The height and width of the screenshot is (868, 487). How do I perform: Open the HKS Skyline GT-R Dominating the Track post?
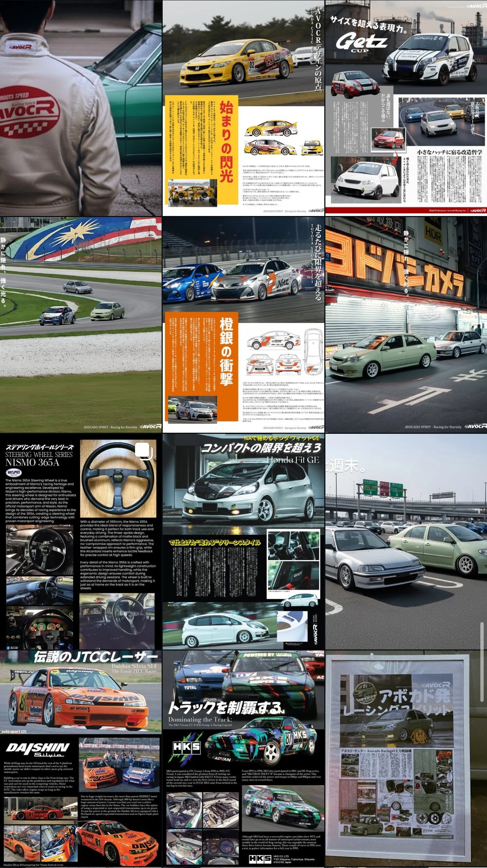pyautogui.click(x=243, y=759)
